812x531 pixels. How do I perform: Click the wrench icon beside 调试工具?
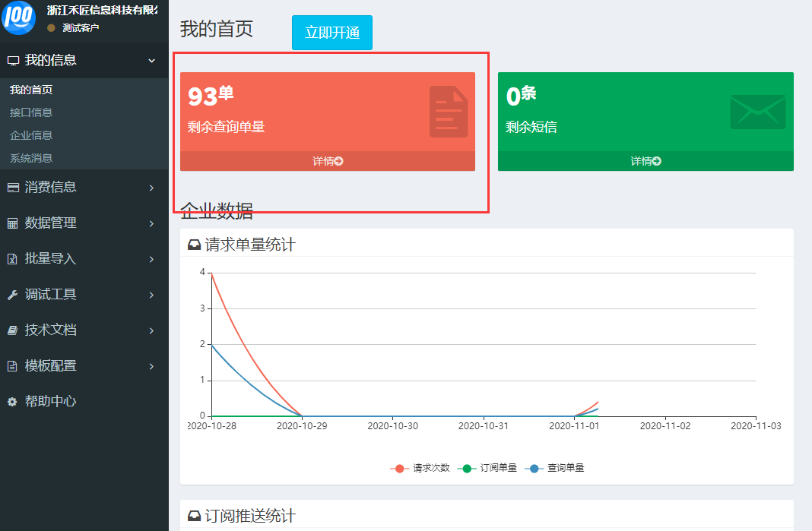click(12, 295)
